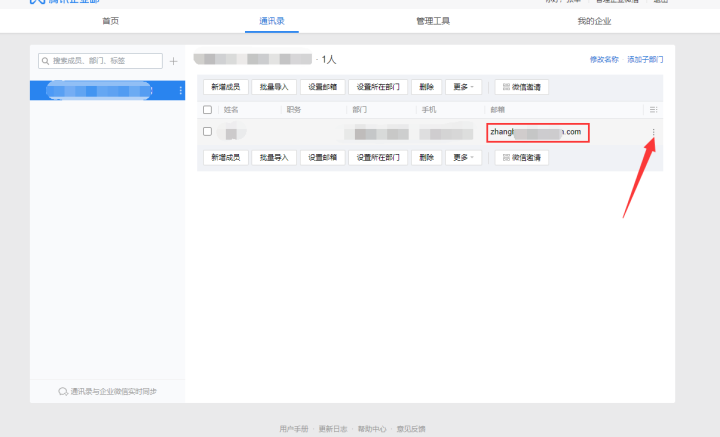Switch to the 管理工具 tab

pyautogui.click(x=433, y=21)
